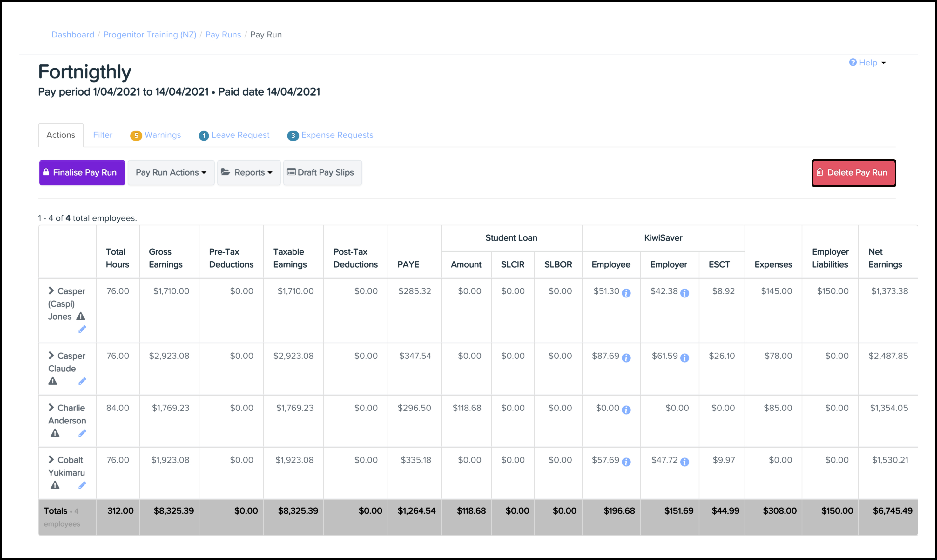Click edit pencil icon for Cobalt Yukimaru

click(x=82, y=485)
